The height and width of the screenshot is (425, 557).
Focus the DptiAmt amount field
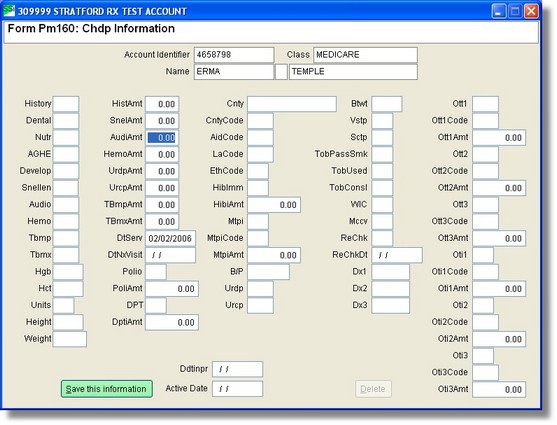(172, 322)
